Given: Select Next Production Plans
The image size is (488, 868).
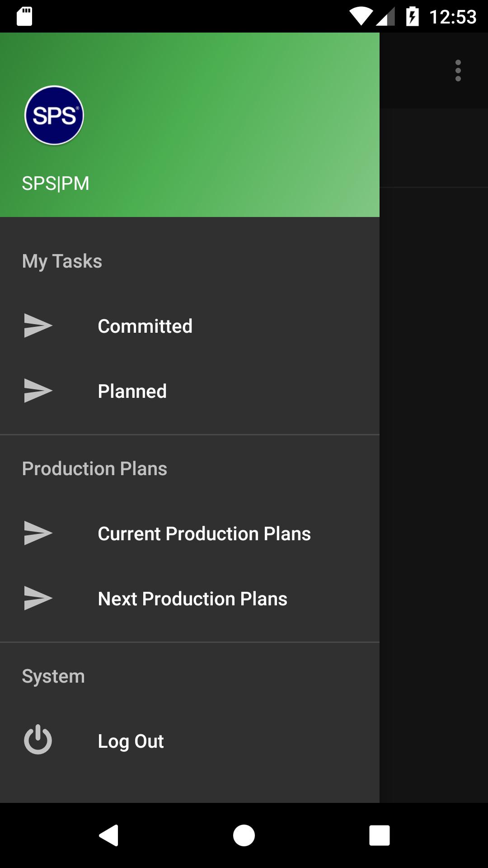Looking at the screenshot, I should pos(190,599).
